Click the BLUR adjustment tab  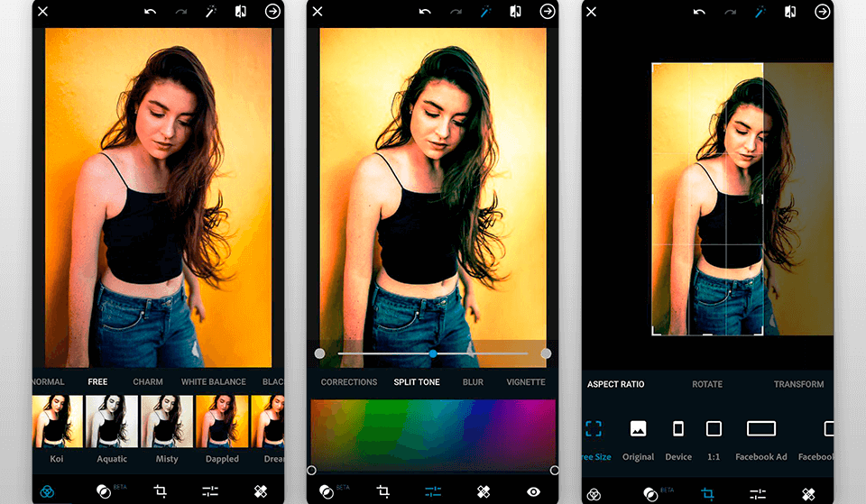point(473,382)
